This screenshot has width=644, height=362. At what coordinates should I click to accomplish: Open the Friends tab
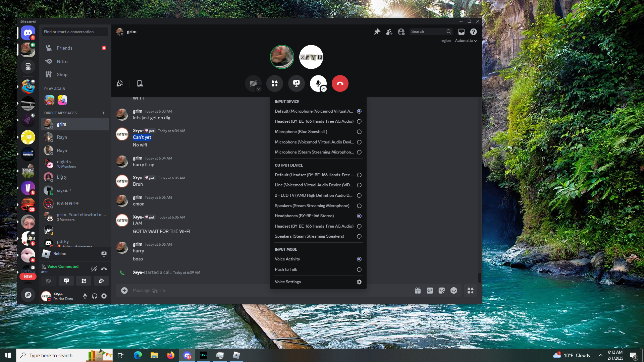(64, 48)
